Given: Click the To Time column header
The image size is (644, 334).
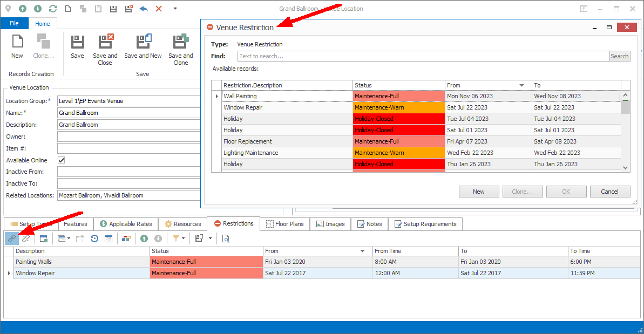Looking at the screenshot, I should [x=604, y=251].
